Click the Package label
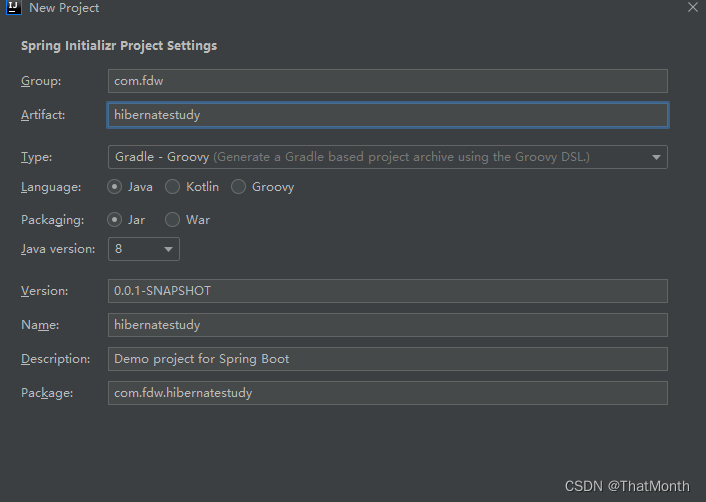This screenshot has width=706, height=502. pos(47,393)
